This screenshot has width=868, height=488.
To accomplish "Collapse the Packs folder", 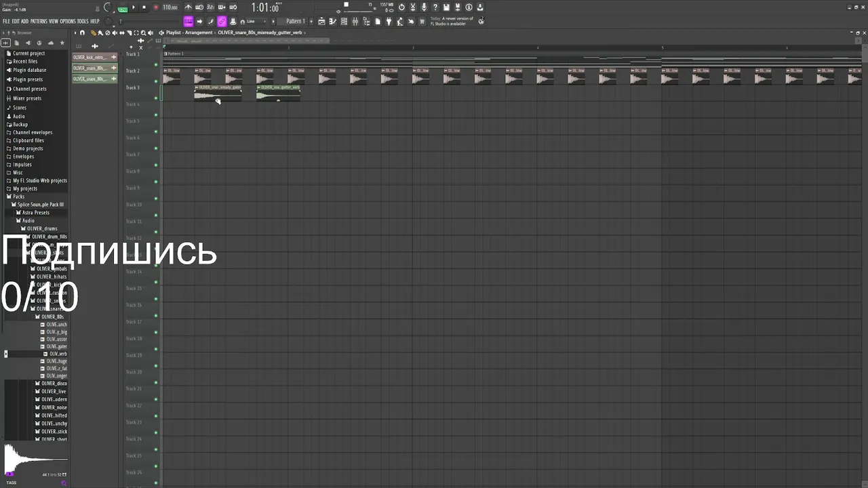I will [16, 197].
